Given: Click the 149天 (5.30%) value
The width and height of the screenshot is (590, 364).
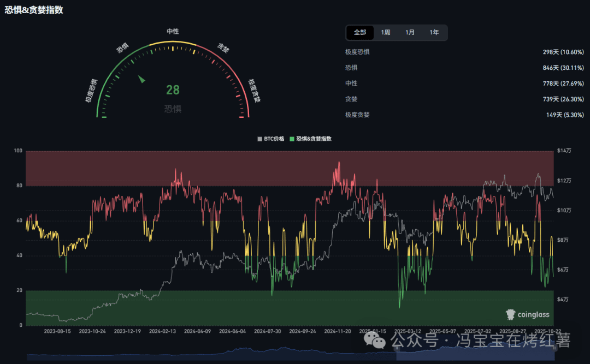Looking at the screenshot, I should (565, 115).
